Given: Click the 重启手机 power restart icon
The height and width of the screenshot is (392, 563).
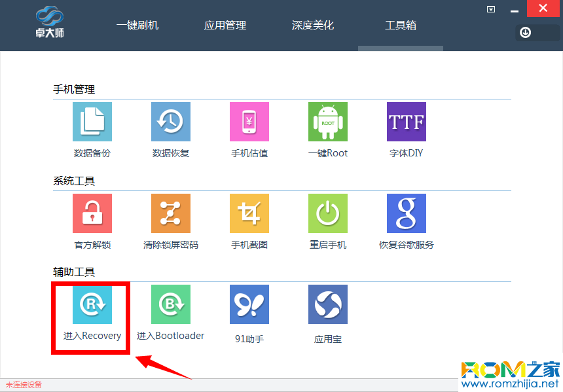Looking at the screenshot, I should click(328, 213).
